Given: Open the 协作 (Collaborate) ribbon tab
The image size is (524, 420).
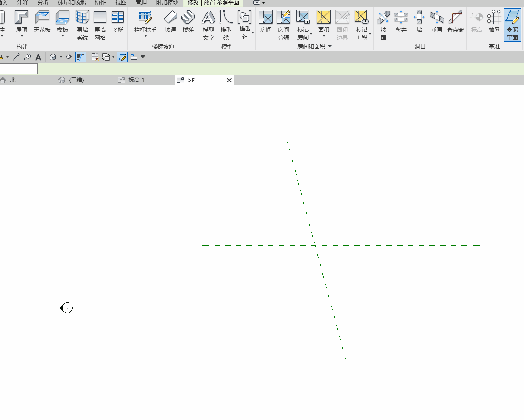Looking at the screenshot, I should pyautogui.click(x=100, y=3).
